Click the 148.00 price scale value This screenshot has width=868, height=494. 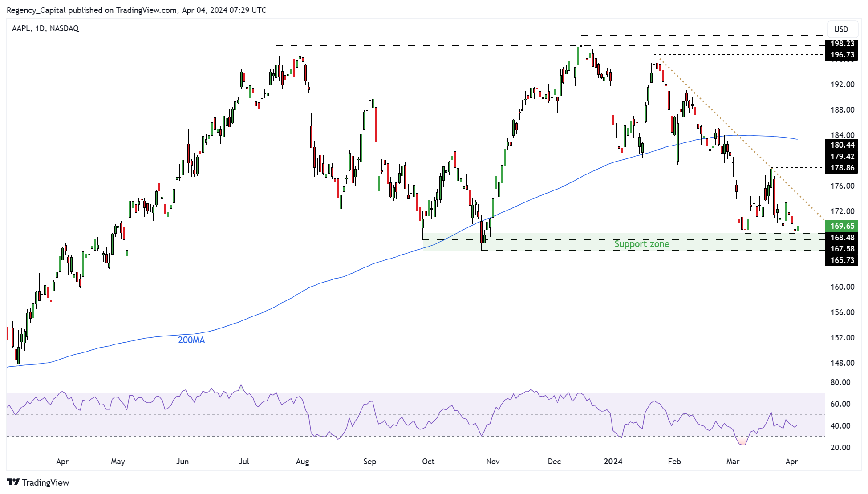click(843, 363)
